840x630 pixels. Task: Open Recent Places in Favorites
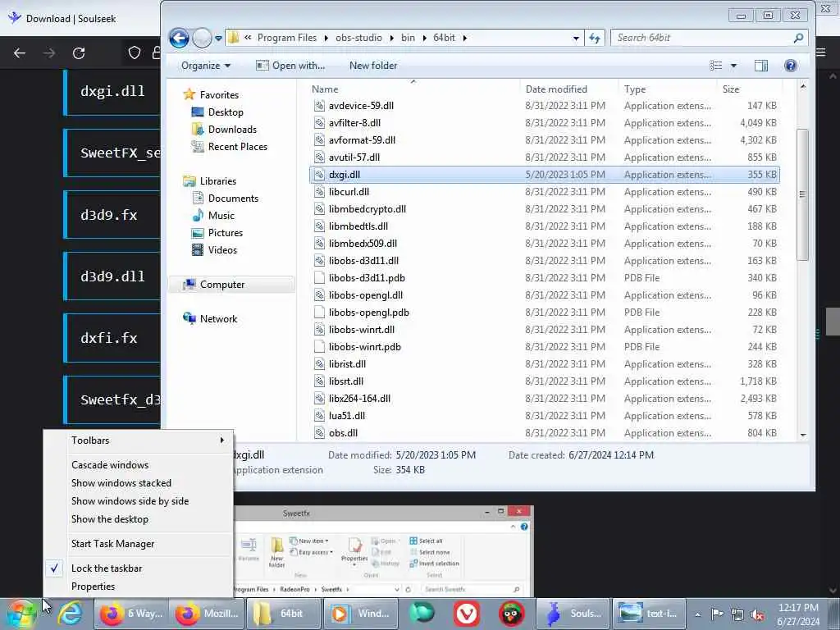coord(237,146)
